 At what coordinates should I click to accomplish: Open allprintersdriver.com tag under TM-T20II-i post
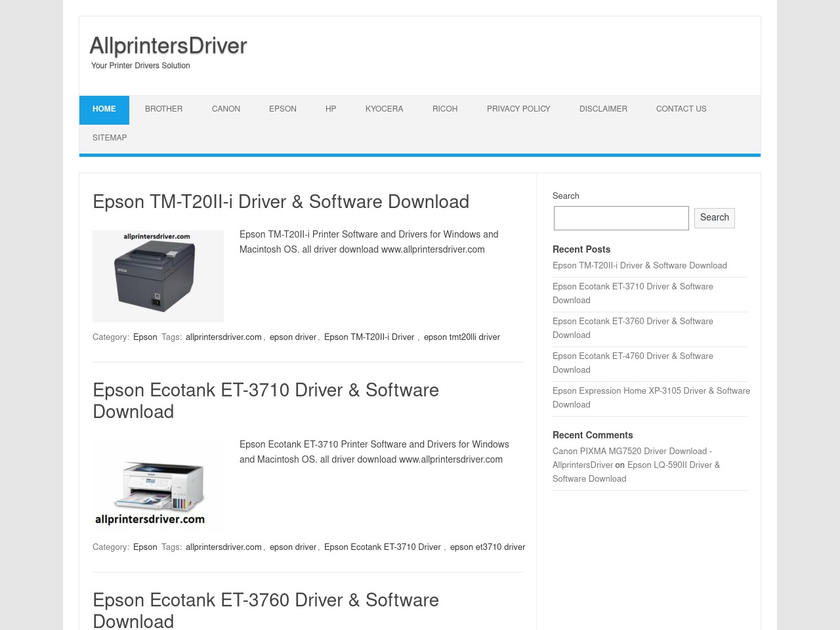point(224,338)
